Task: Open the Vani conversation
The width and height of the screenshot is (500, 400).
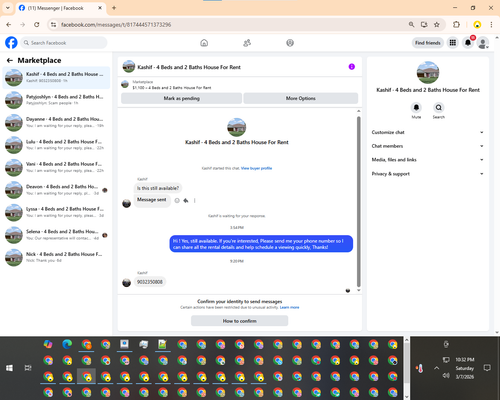Action: point(56,167)
